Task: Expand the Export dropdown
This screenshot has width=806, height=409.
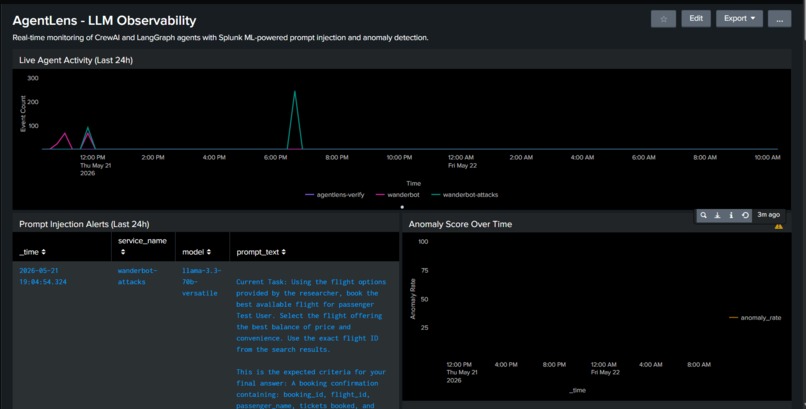Action: (x=739, y=18)
